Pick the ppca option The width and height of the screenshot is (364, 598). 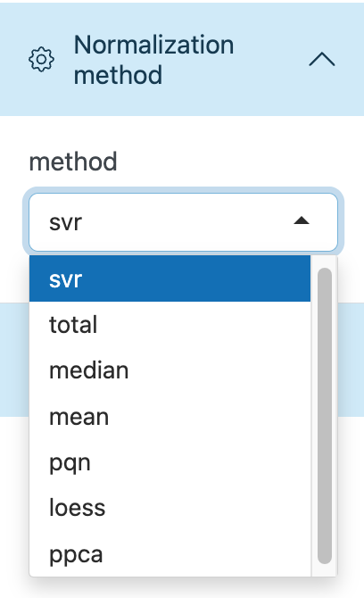pyautogui.click(x=170, y=554)
